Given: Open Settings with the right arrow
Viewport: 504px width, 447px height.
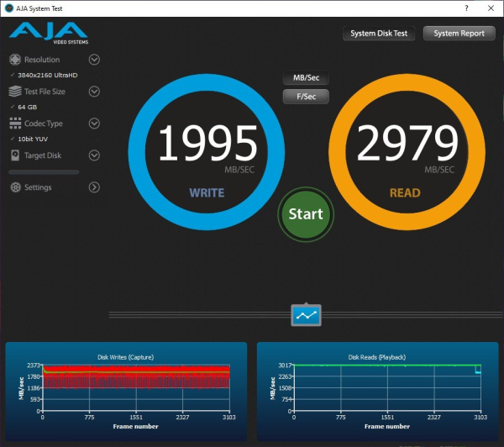Looking at the screenshot, I should [94, 187].
